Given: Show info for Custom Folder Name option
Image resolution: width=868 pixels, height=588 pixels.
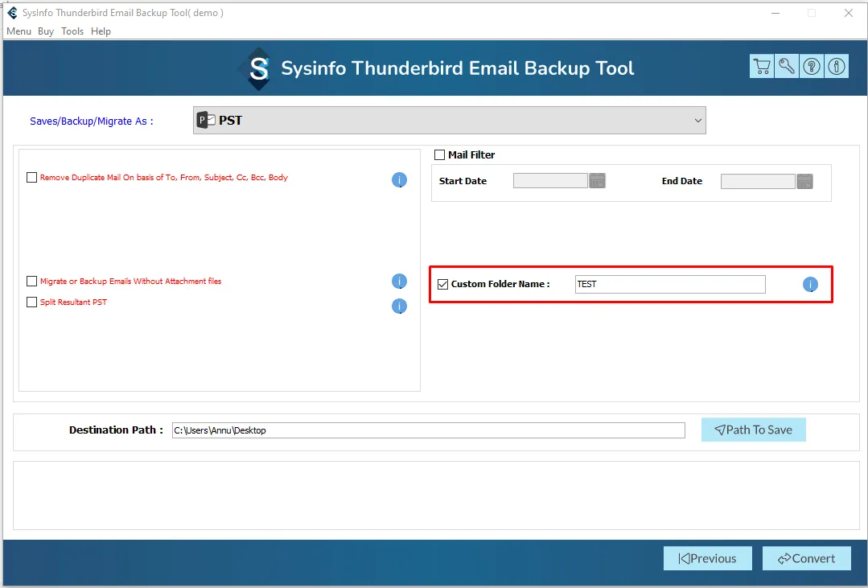Looking at the screenshot, I should 810,285.
